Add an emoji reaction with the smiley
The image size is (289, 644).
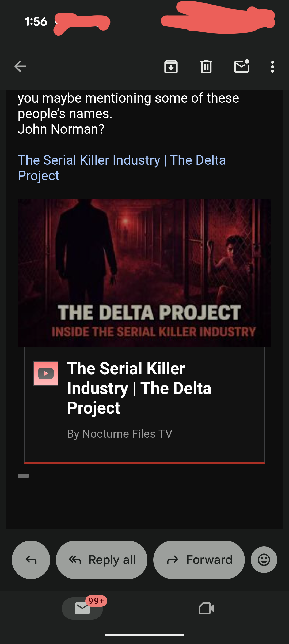[264, 560]
